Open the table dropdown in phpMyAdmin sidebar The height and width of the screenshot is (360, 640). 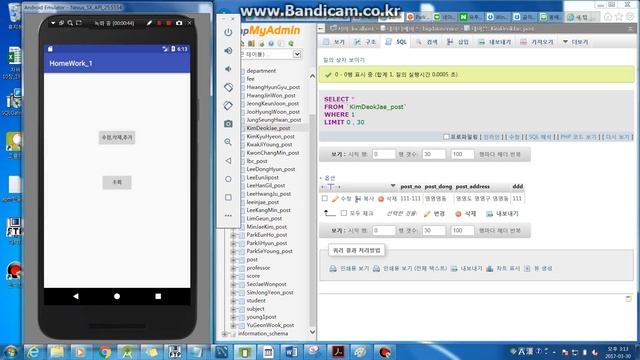(x=297, y=54)
